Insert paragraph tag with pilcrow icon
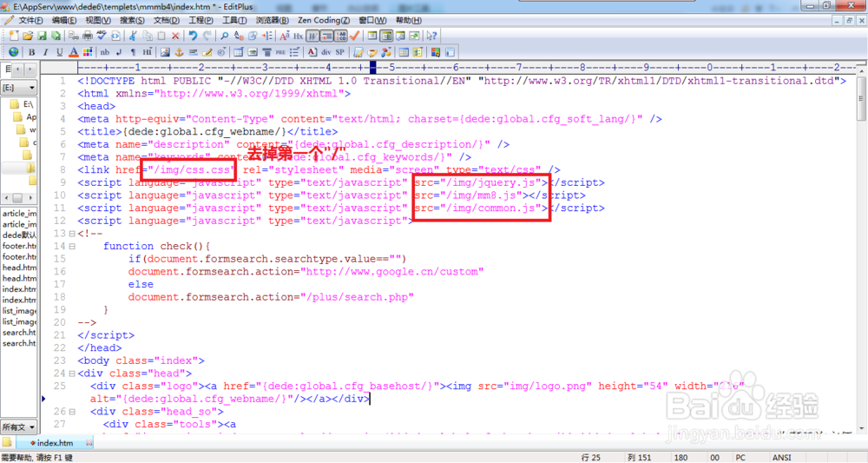 tap(133, 52)
